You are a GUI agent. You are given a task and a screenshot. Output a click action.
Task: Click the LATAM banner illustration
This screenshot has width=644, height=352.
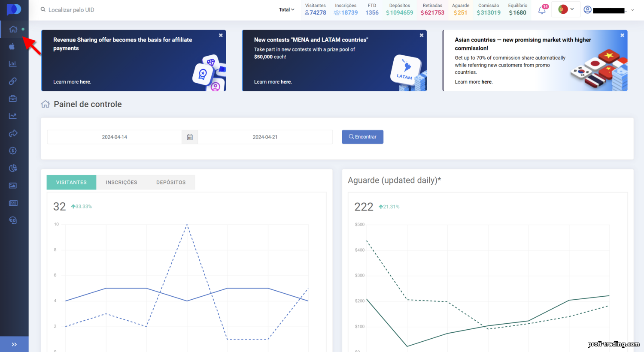[408, 72]
